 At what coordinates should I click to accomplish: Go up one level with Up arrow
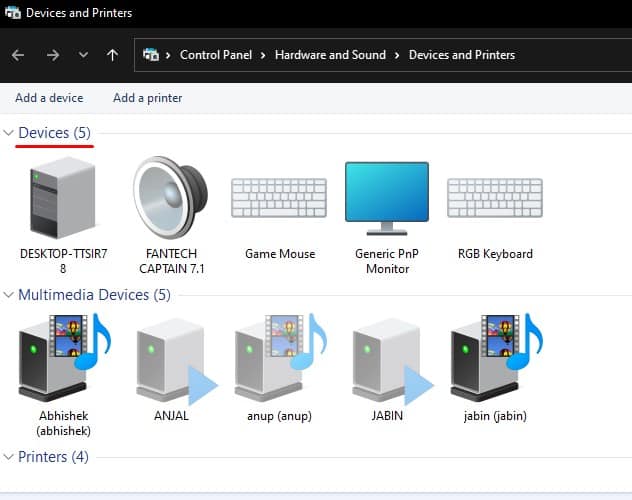pyautogui.click(x=112, y=55)
